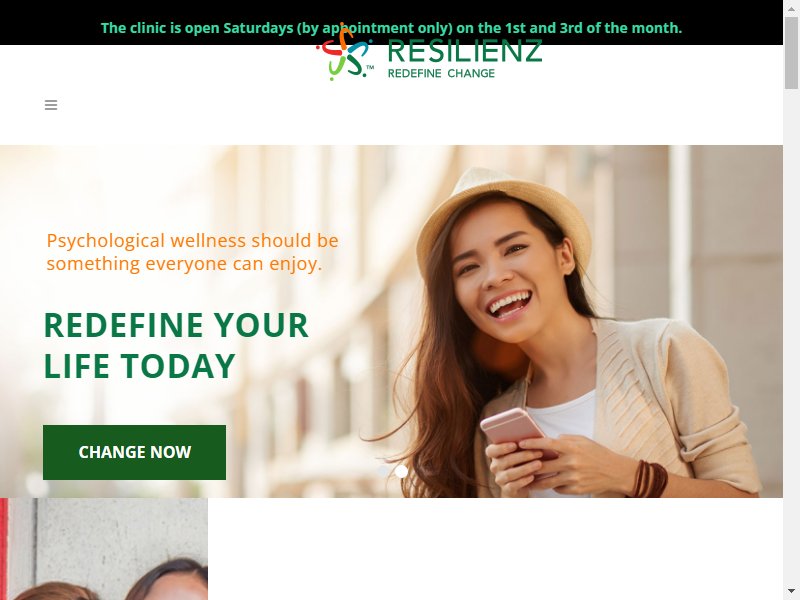Click the photo thumbnail below the hero
The width and height of the screenshot is (800, 600).
(104, 549)
